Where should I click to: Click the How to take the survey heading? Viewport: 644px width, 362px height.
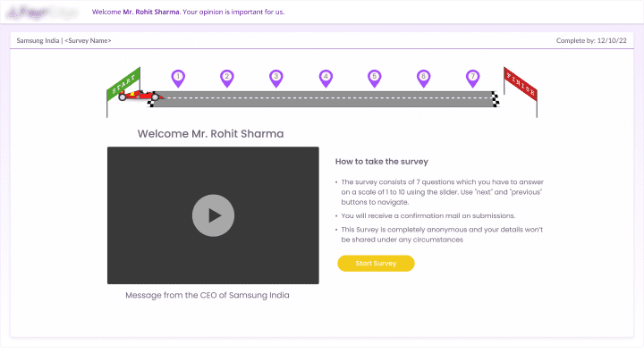point(381,162)
